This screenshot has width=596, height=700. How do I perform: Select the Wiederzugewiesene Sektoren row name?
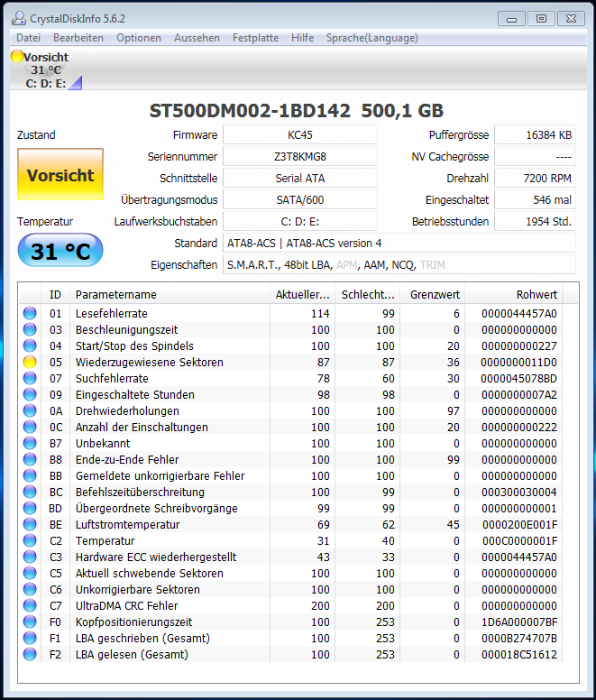[x=150, y=362]
